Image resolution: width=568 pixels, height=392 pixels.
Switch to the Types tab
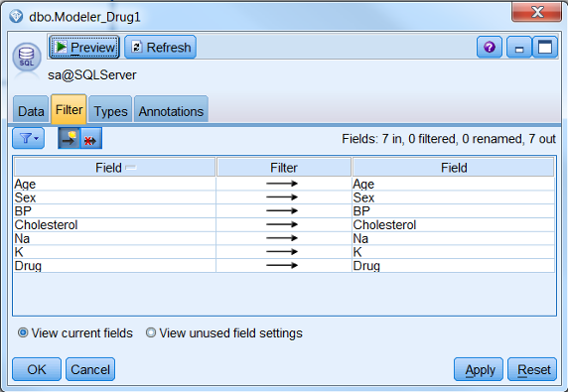point(110,109)
